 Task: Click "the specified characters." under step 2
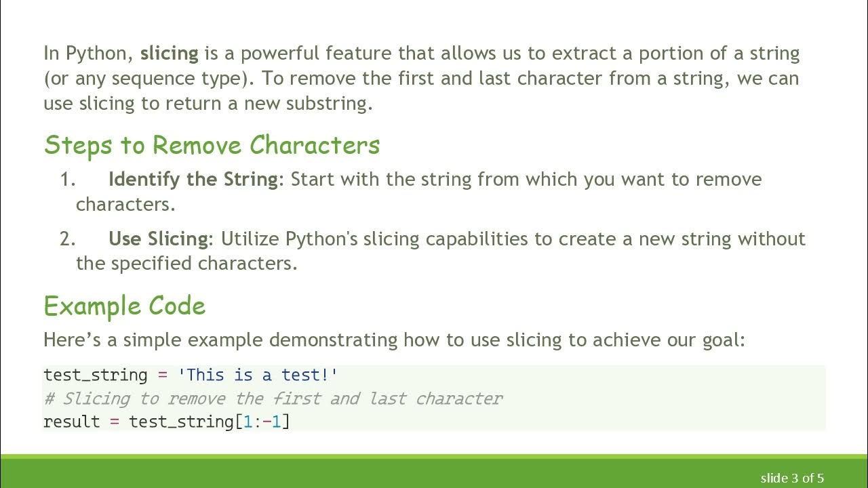click(x=186, y=263)
